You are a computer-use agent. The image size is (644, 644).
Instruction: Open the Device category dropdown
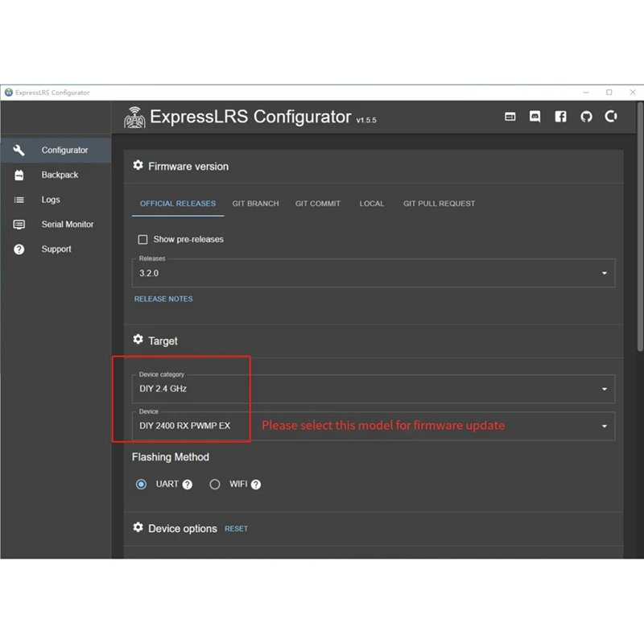pyautogui.click(x=605, y=389)
